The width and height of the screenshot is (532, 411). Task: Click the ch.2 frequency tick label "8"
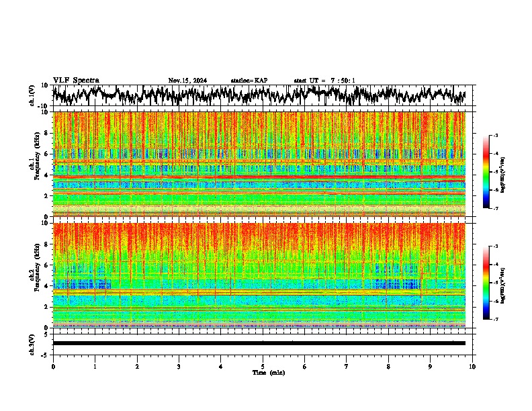[x=46, y=244]
